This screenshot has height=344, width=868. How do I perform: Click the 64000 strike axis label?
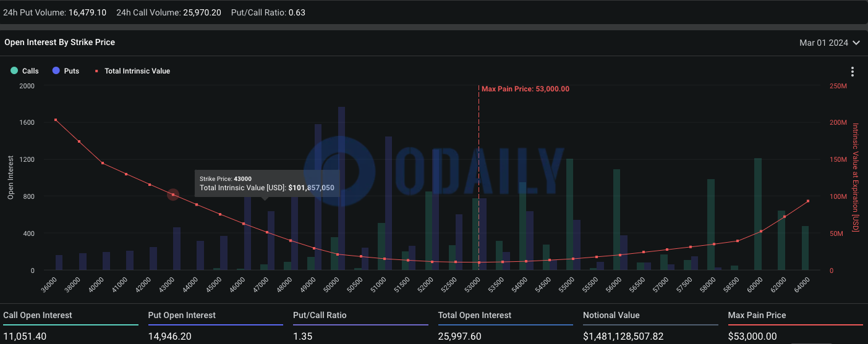point(802,285)
